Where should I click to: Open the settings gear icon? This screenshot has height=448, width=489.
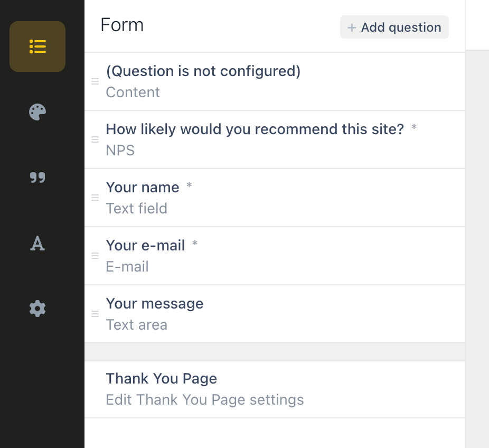[37, 309]
